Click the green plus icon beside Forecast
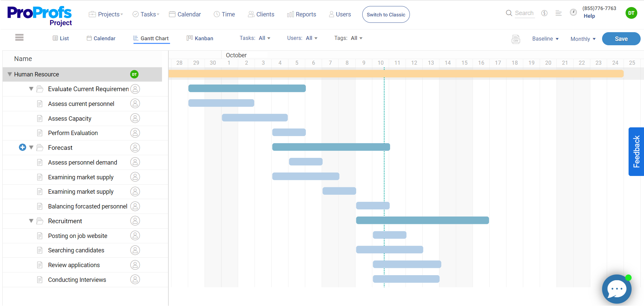 coord(22,147)
